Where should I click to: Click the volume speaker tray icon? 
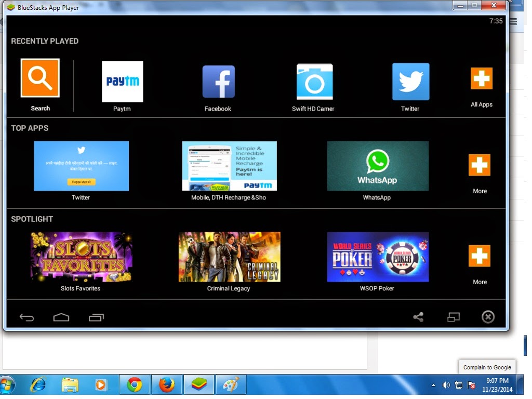[446, 385]
